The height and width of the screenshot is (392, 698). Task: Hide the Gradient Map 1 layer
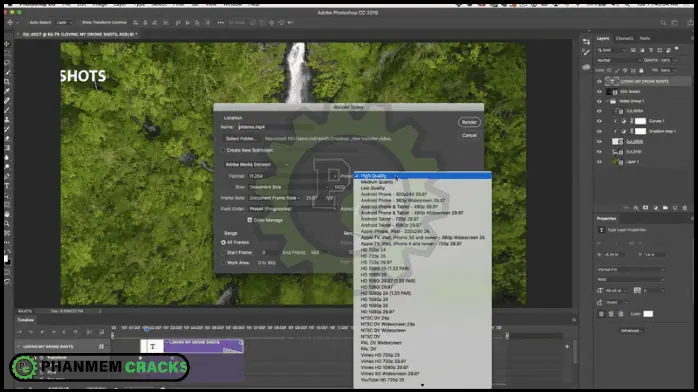coord(599,131)
